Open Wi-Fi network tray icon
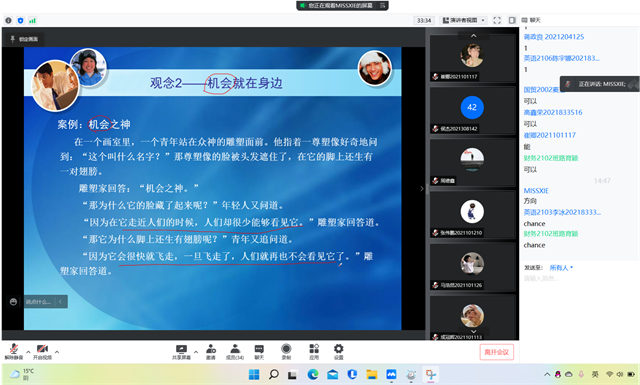 [x=609, y=374]
